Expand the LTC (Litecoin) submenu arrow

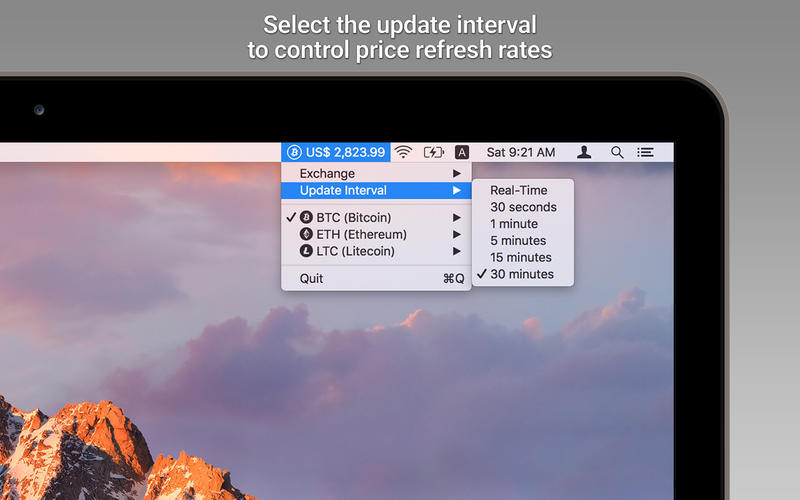457,251
